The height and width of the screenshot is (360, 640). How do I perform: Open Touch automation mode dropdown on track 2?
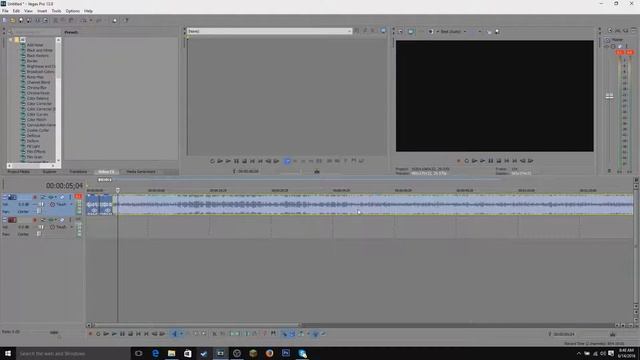pos(71,227)
